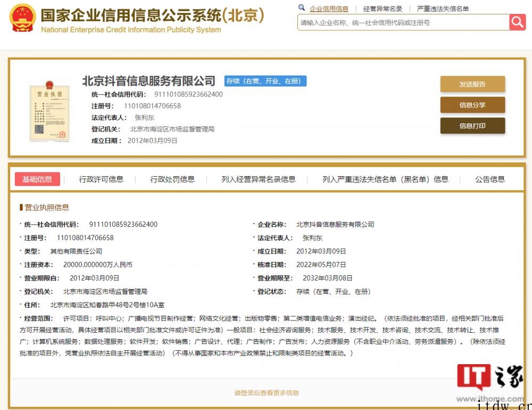Click the company name heading 北京抖音信息服务有限公司
532x410 pixels.
pyautogui.click(x=148, y=81)
